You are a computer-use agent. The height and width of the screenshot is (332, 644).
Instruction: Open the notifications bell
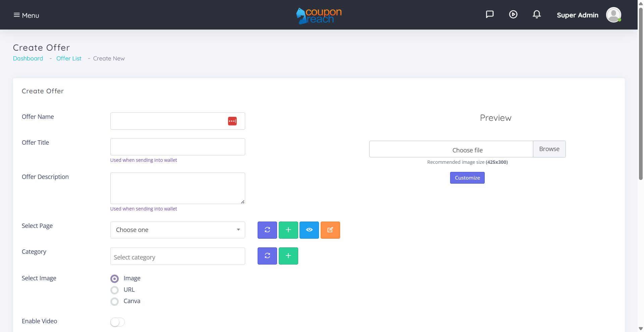tap(537, 14)
